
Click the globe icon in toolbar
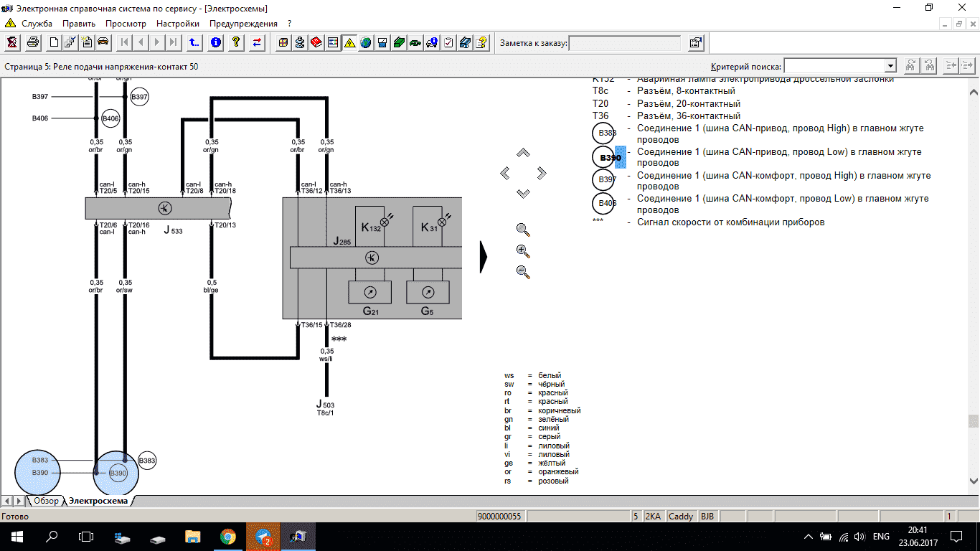coord(366,42)
